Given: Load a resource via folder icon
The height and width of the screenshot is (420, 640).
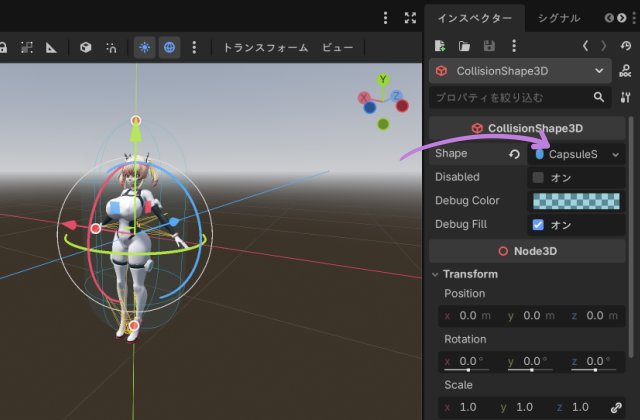Looking at the screenshot, I should coord(464,46).
